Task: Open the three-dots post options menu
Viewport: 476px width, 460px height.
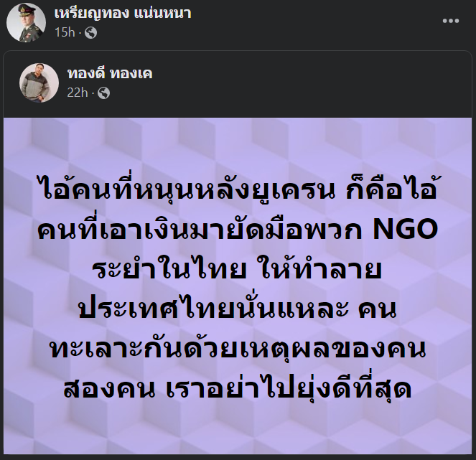Action: coord(450,21)
